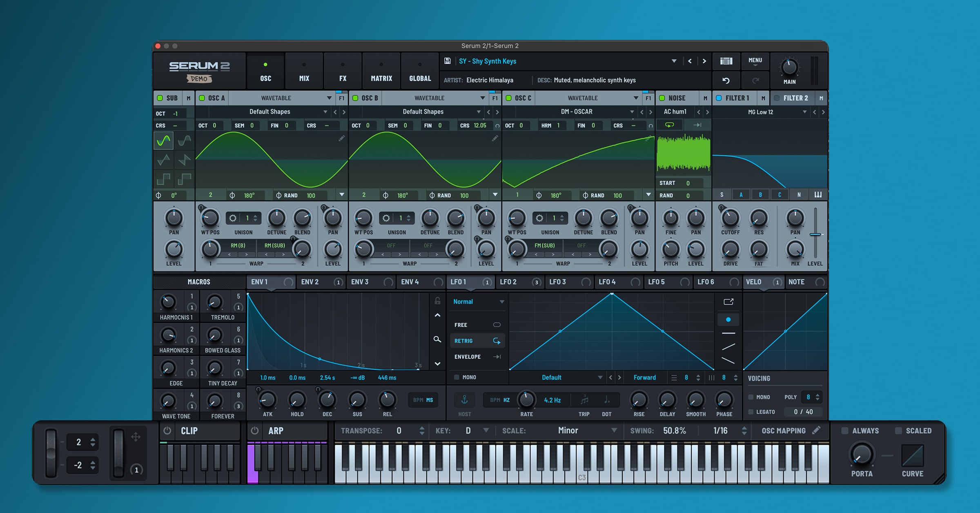
Task: Toggle OSC B enable switch
Action: tap(355, 98)
